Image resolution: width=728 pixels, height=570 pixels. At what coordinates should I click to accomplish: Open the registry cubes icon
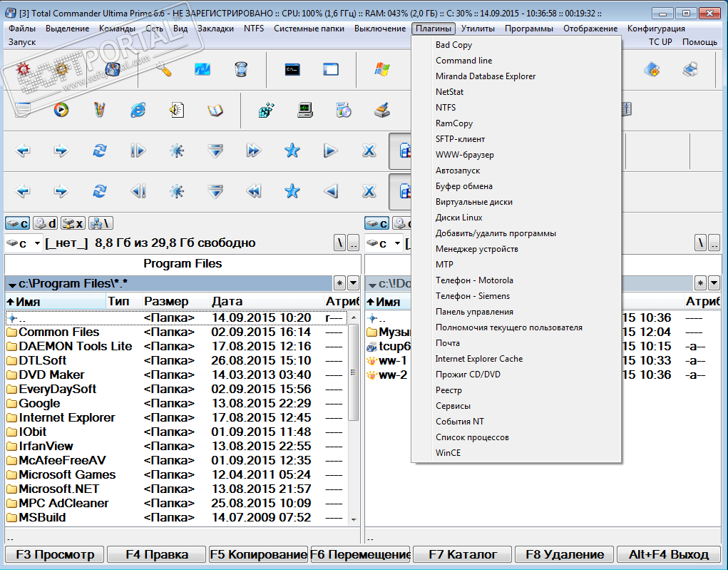tap(266, 110)
